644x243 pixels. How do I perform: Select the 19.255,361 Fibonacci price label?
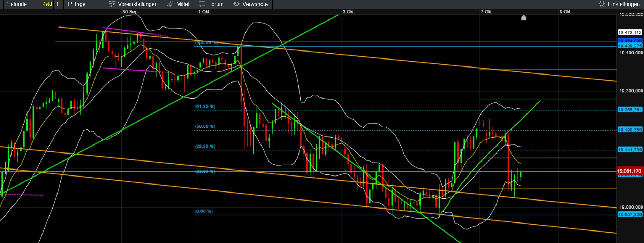630,110
